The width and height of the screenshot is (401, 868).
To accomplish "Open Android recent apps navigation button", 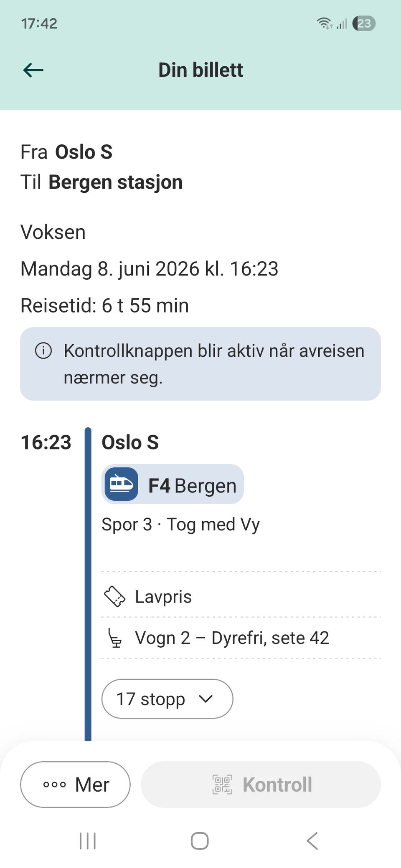I will point(88,841).
